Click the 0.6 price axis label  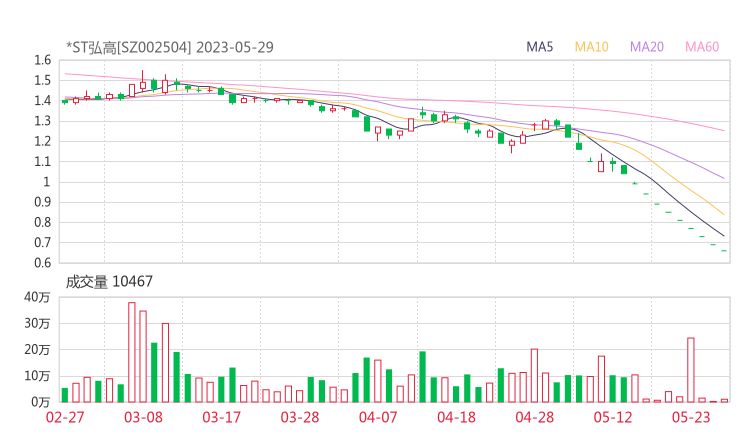coord(42,263)
